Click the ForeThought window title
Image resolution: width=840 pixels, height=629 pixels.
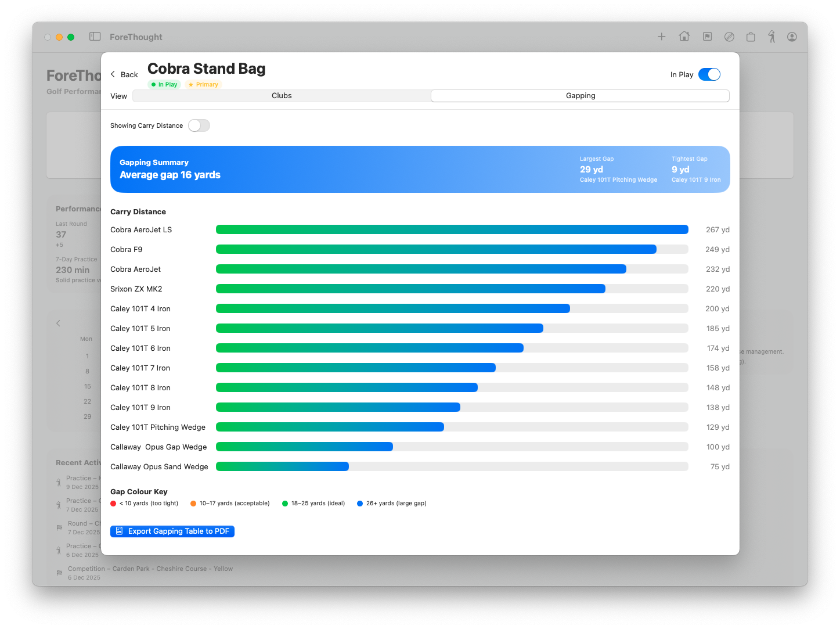coord(136,37)
